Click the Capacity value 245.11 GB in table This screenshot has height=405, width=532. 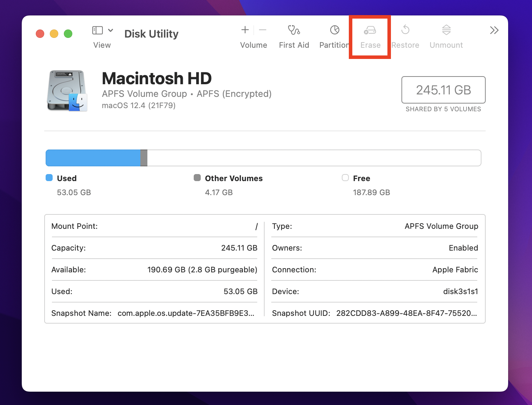coord(239,248)
